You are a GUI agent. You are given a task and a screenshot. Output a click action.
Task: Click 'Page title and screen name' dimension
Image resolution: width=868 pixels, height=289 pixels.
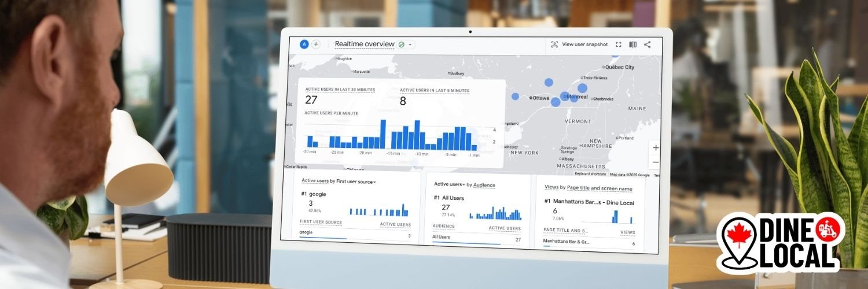tap(599, 188)
